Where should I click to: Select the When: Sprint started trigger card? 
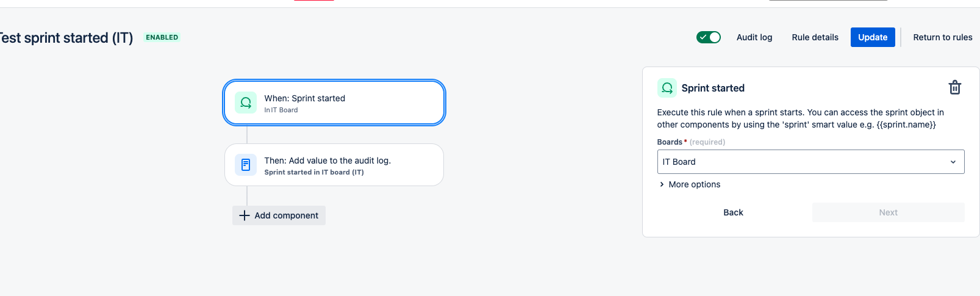(334, 103)
